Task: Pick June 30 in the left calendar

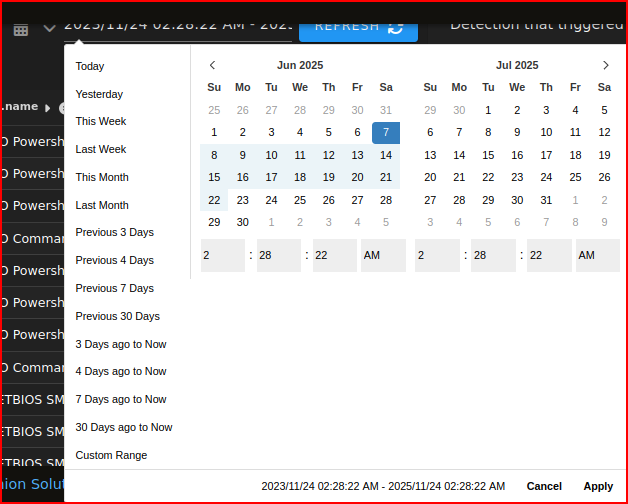Action: click(x=243, y=222)
